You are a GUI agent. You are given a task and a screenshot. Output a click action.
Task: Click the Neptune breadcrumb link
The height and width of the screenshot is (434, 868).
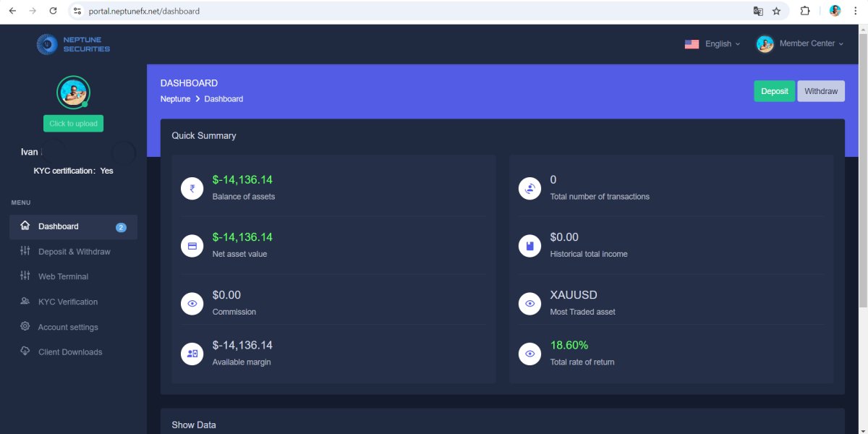[176, 98]
